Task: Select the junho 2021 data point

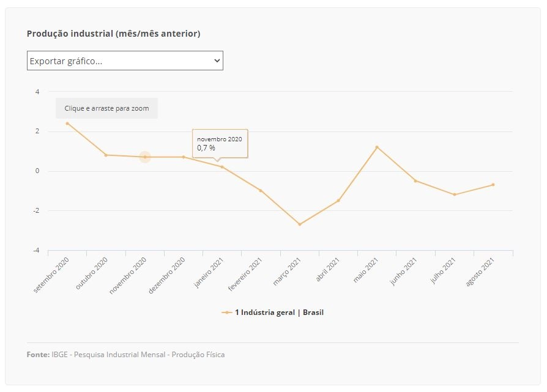Action: [x=415, y=181]
